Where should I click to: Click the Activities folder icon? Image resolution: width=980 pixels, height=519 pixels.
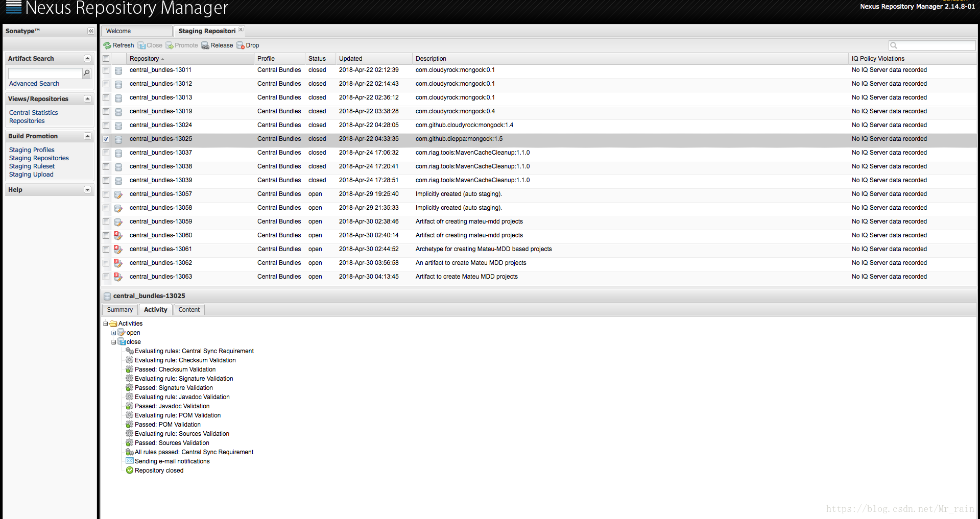coord(113,324)
